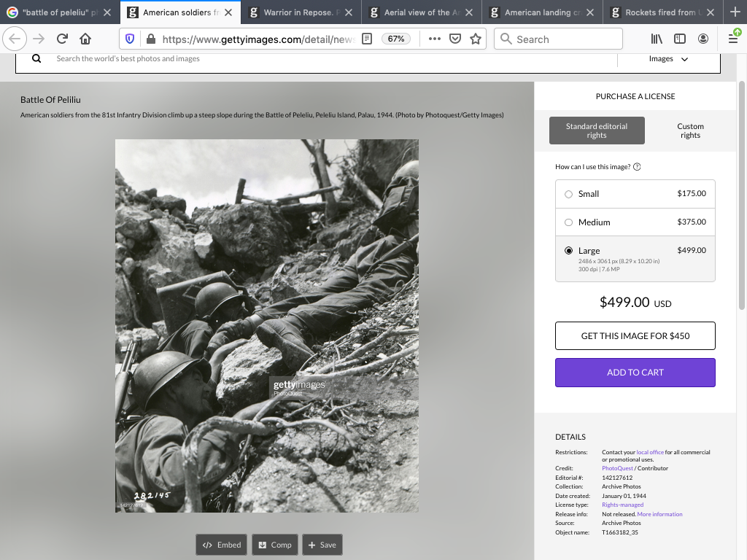Viewport: 747px width, 560px height.
Task: Select the Small size option
Action: [x=569, y=194]
